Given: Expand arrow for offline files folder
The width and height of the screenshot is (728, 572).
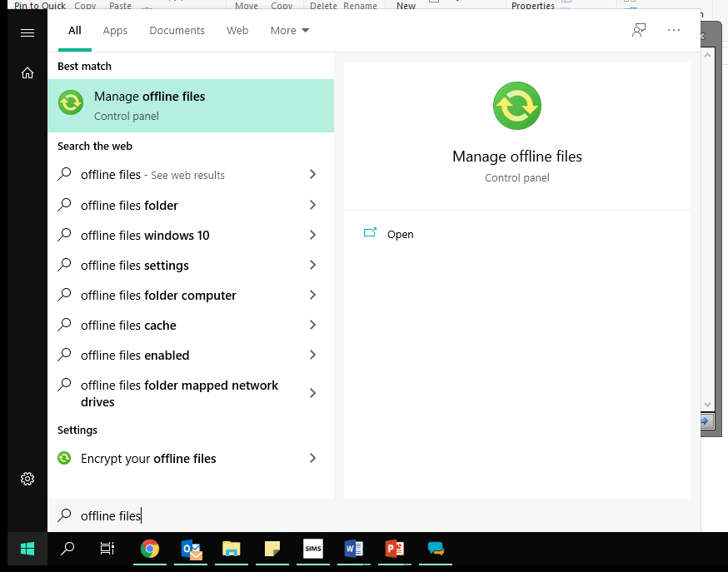Looking at the screenshot, I should click(x=312, y=205).
